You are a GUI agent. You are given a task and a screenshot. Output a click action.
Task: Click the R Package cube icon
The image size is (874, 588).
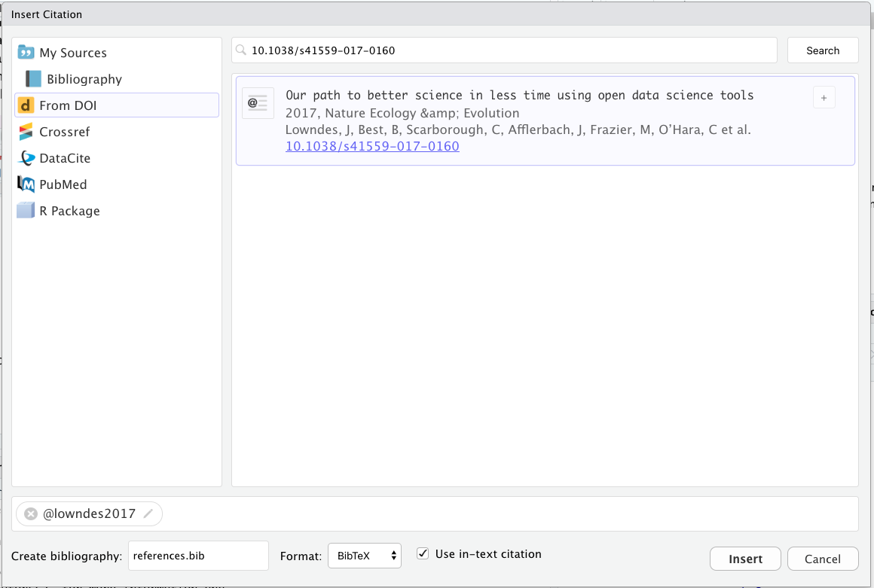(x=26, y=211)
